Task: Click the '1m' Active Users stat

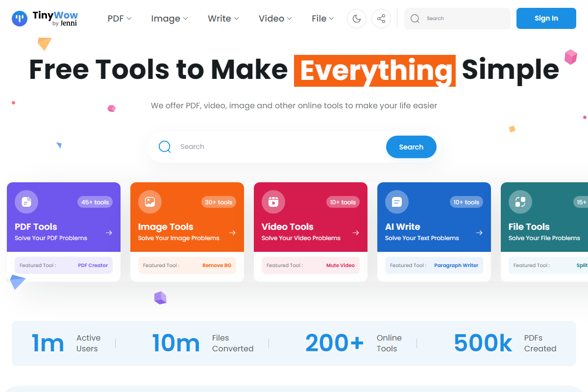Action: point(48,343)
